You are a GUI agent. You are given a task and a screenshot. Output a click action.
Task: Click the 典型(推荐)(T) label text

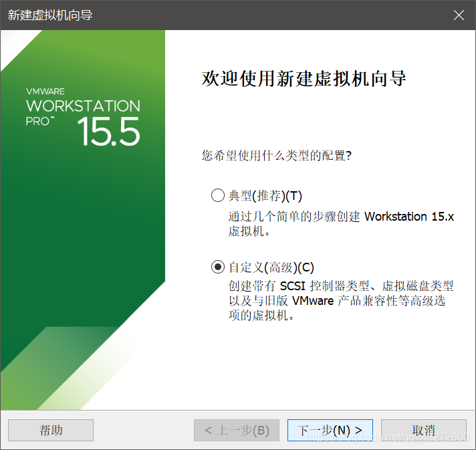(x=265, y=196)
